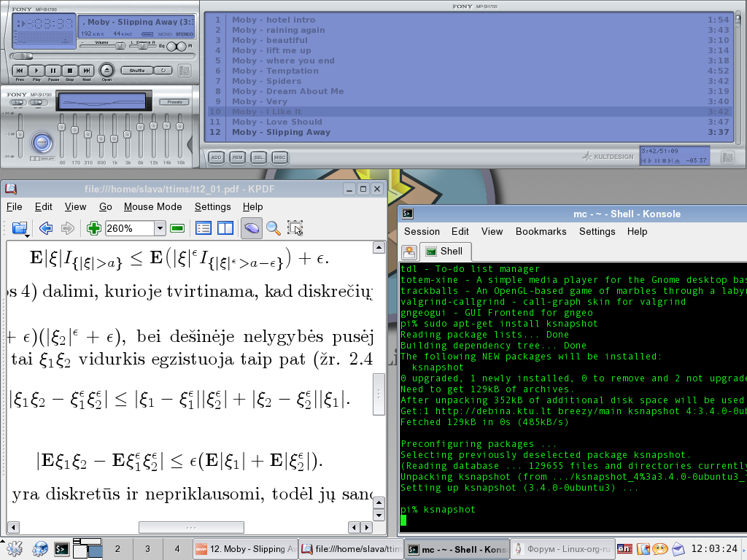Toggle Shuffle in the music player

click(136, 71)
